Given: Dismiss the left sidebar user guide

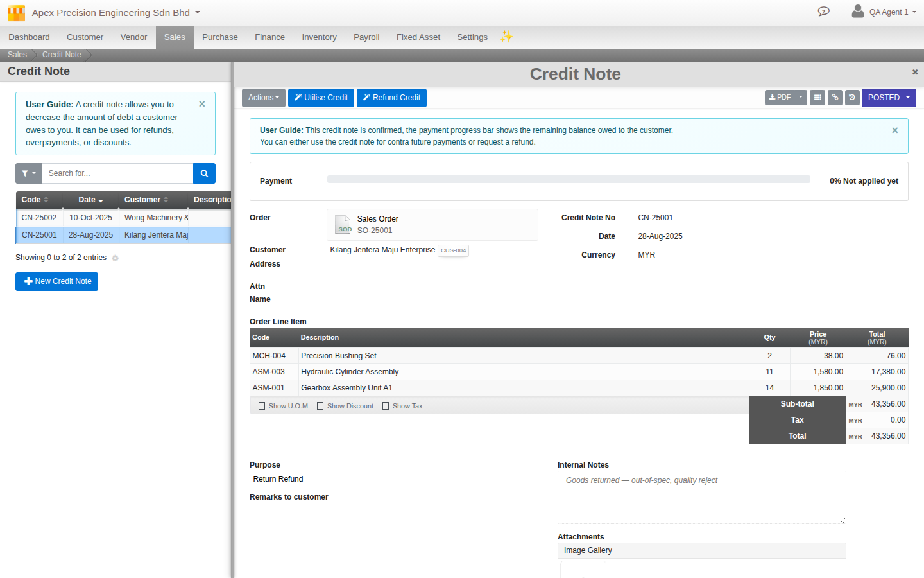Looking at the screenshot, I should [202, 104].
